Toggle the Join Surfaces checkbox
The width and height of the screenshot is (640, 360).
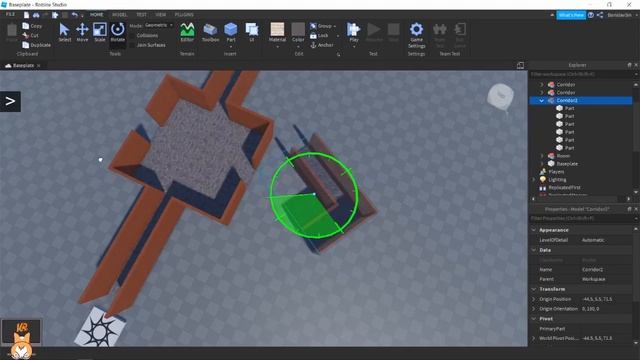[x=132, y=45]
